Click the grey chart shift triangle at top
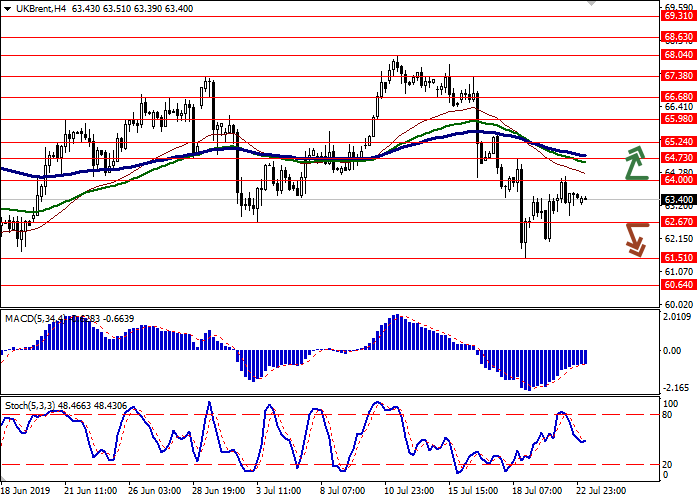 coord(592,4)
